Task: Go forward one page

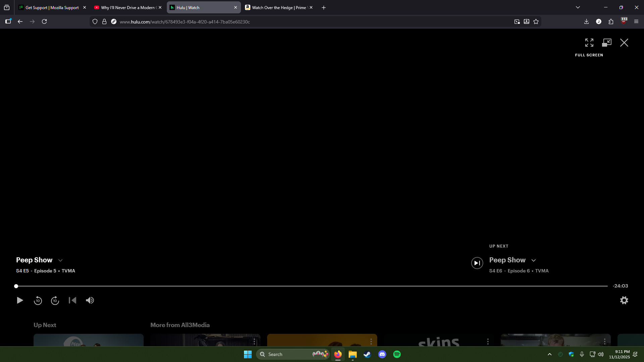Action: click(x=32, y=21)
